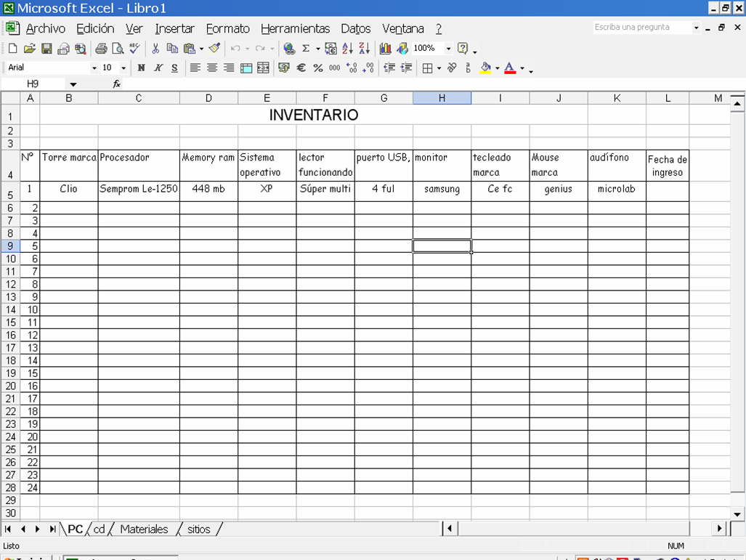Screen dimensions: 746x560
Task: Cut selection with the scissors icon
Action: coord(155,49)
